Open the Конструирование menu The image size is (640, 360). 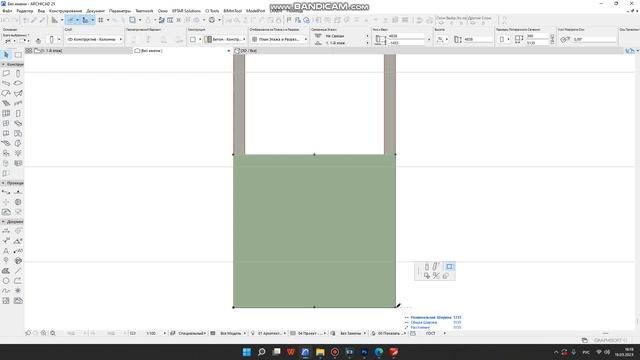[x=65, y=11]
